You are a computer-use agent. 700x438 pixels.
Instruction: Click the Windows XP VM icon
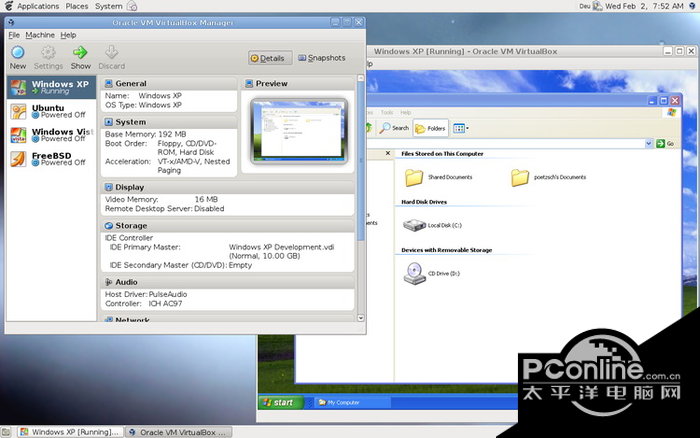pyautogui.click(x=19, y=88)
